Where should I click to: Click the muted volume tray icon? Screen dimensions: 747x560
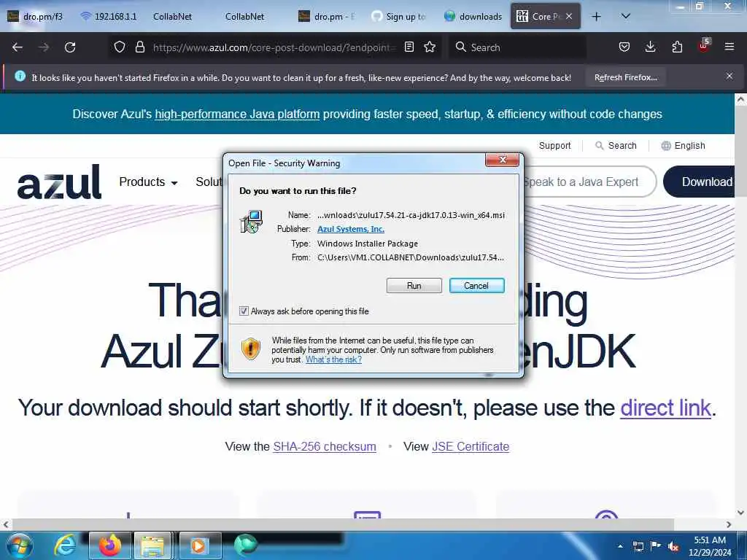point(673,547)
